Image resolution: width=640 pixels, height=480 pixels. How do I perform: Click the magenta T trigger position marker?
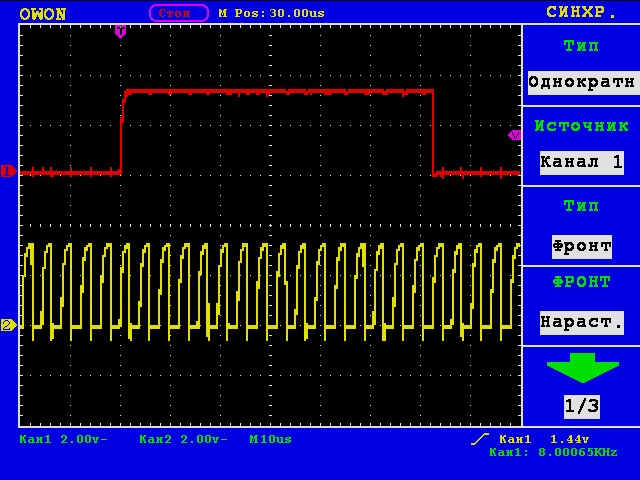click(120, 31)
